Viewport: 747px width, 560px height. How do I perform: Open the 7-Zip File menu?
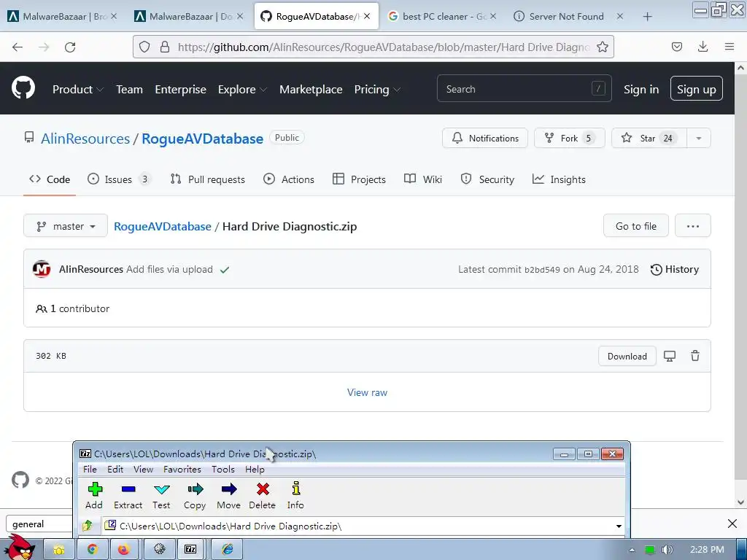90,469
